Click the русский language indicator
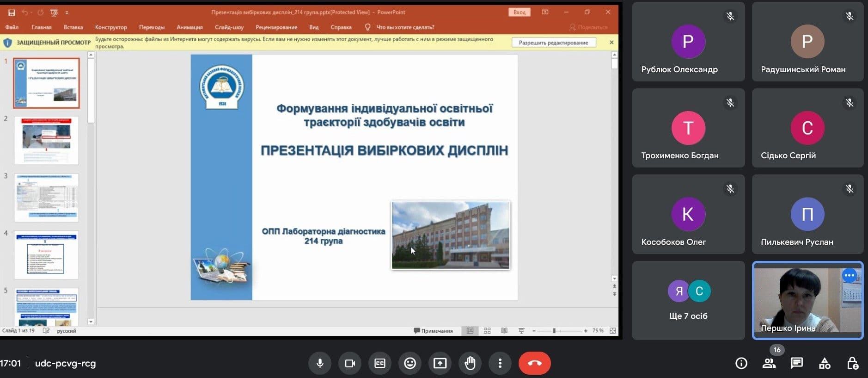 click(x=67, y=331)
